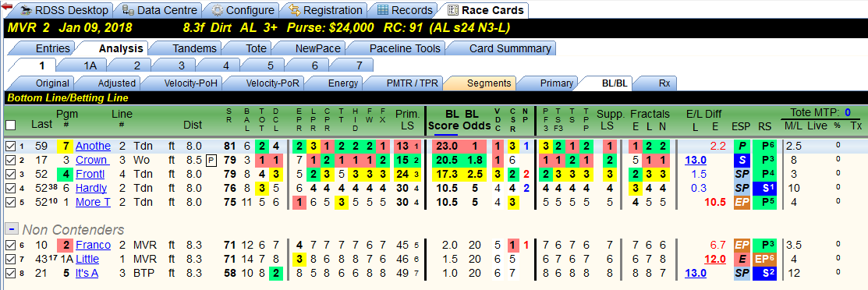This screenshot has width=868, height=290.
Task: Open the Paceline Tools tab
Action: 405,48
